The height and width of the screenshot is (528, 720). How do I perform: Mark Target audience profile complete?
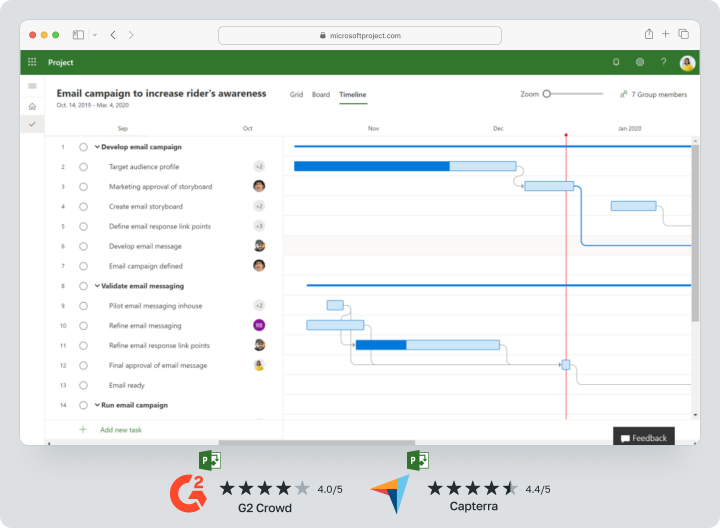(x=83, y=167)
